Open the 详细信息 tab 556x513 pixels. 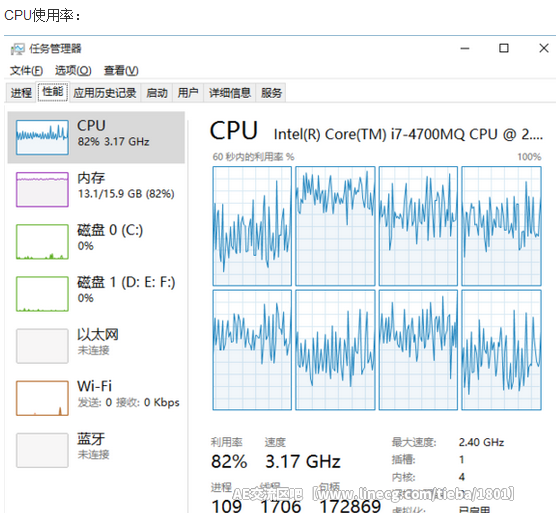click(x=230, y=93)
